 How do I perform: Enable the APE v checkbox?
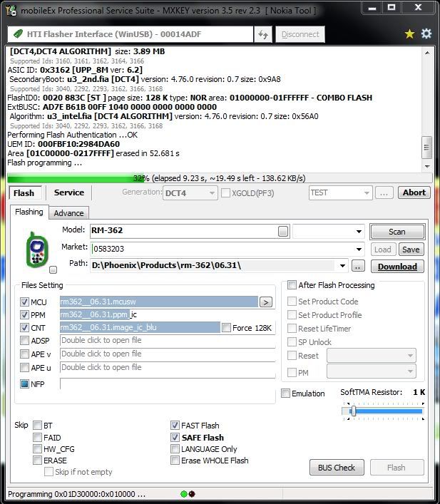pyautogui.click(x=24, y=354)
